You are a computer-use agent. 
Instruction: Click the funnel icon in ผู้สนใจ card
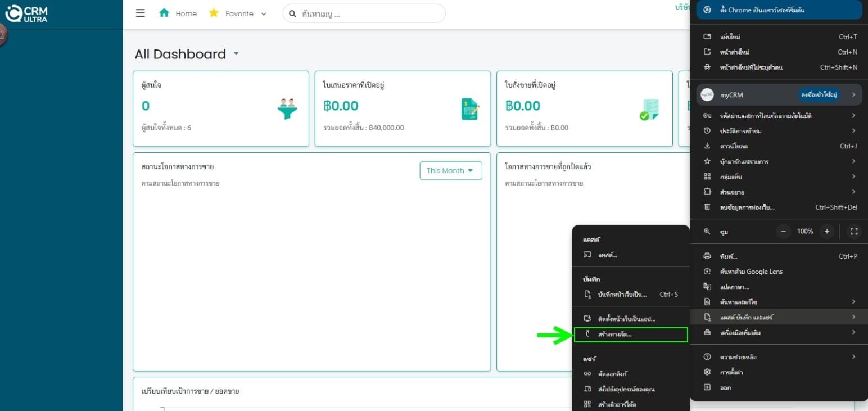click(287, 109)
